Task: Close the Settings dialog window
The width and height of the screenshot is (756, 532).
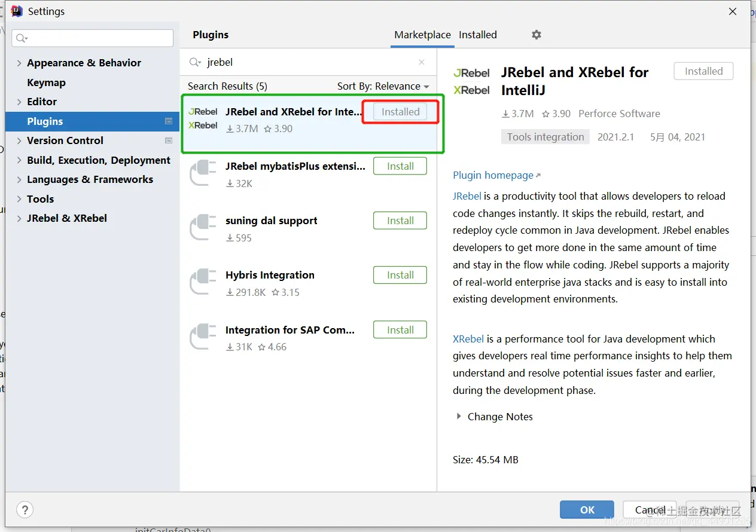Action: (733, 11)
